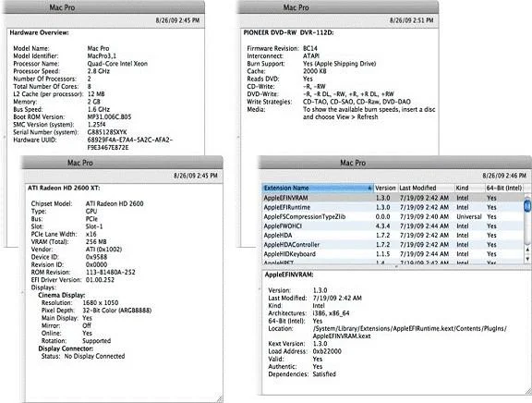The width and height of the screenshot is (532, 403).
Task: Click the split-pane divider handle below extensions list
Action: (x=396, y=267)
